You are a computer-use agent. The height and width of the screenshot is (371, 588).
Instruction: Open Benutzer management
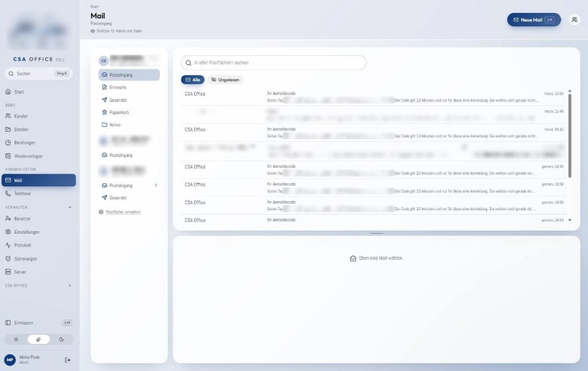pos(39,218)
